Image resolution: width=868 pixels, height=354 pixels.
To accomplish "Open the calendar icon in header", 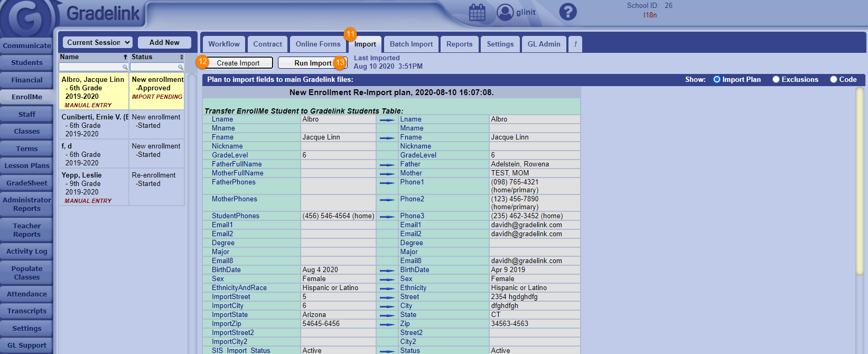I will [x=477, y=12].
